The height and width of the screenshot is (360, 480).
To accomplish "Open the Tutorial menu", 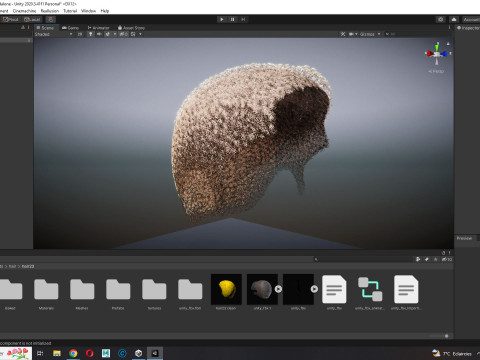I will (70, 11).
